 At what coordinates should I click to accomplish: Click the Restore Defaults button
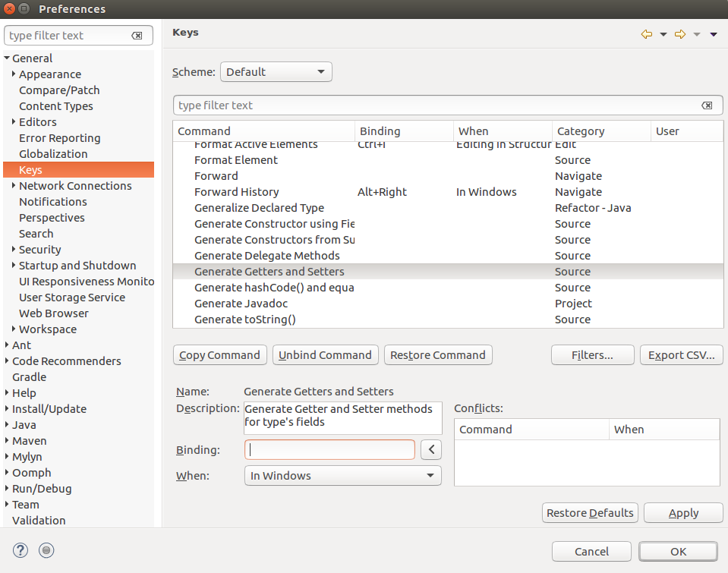click(590, 512)
